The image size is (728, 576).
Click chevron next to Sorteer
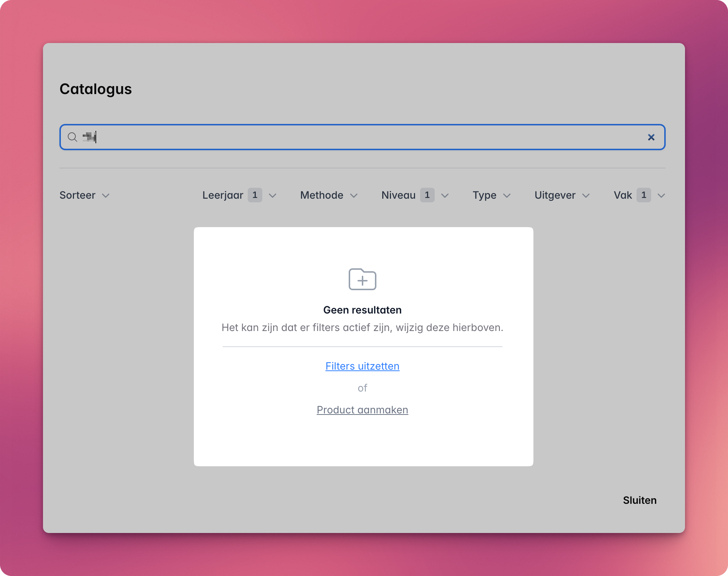[106, 195]
